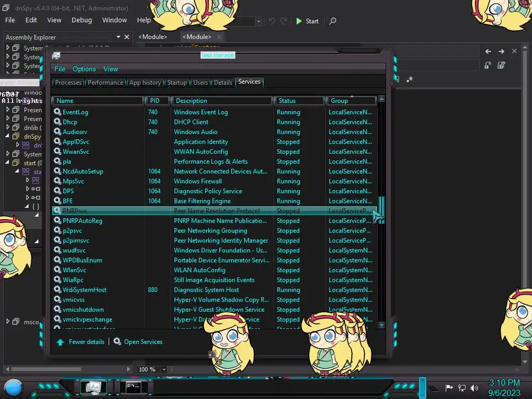Image resolution: width=532 pixels, height=399 pixels.
Task: Click the services list scroll-down arrow
Action: point(381,325)
